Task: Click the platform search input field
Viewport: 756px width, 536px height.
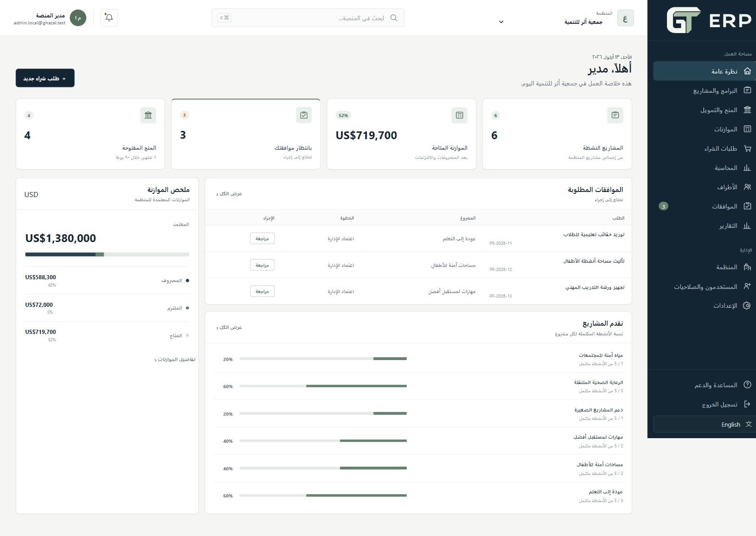Action: [x=308, y=18]
